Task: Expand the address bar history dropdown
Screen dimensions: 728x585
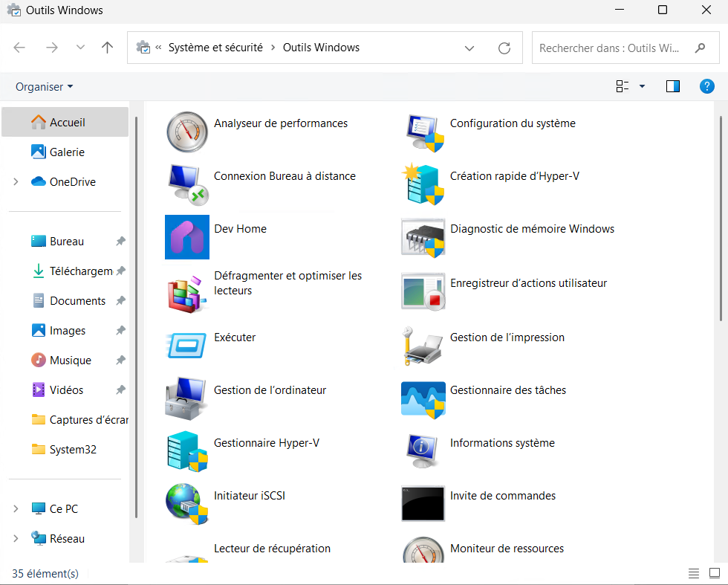Action: point(469,48)
